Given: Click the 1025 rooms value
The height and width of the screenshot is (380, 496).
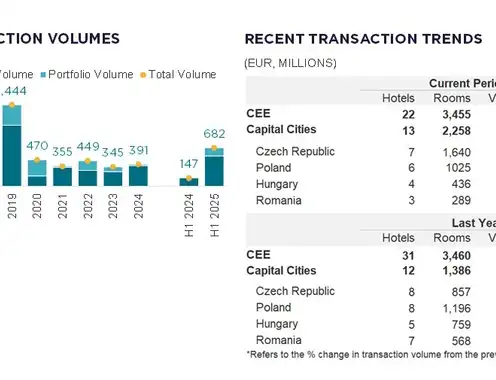Looking at the screenshot, I should [x=459, y=168].
